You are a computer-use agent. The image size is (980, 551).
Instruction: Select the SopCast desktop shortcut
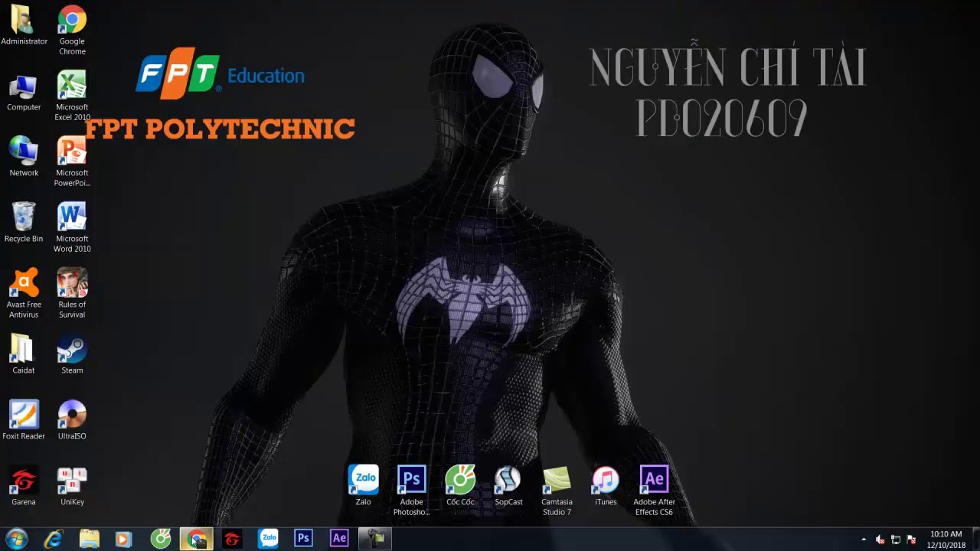click(x=508, y=486)
